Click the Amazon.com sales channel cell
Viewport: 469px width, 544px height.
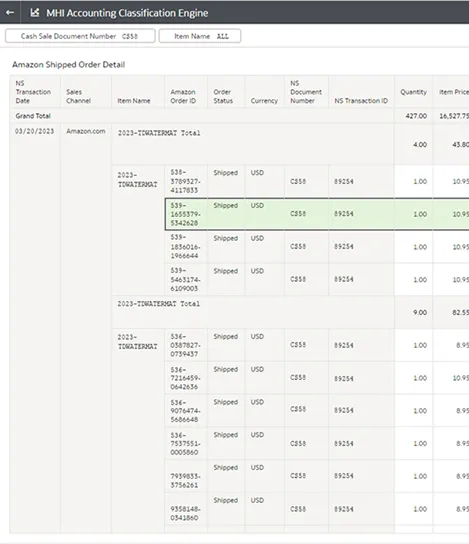86,131
